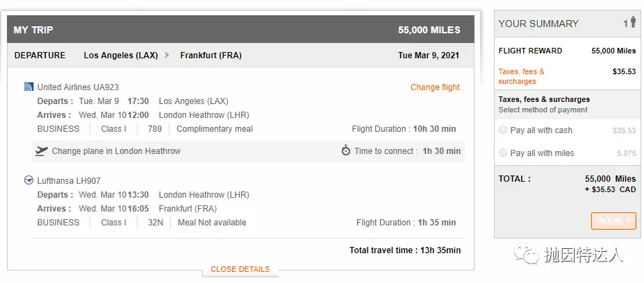Screen dimensions: 644x283
Task: Click the stopwatch time-to-connect icon
Action: (x=346, y=151)
